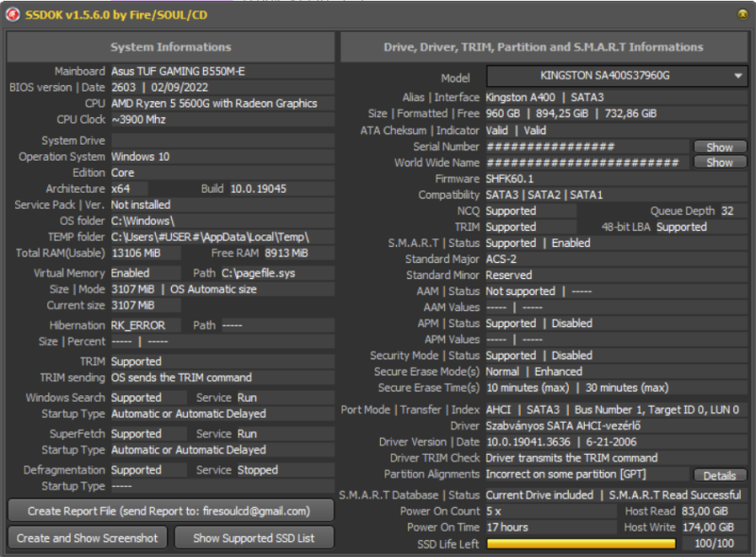
Task: Select KINGSTON SA400S37960G model box
Action: [x=617, y=76]
